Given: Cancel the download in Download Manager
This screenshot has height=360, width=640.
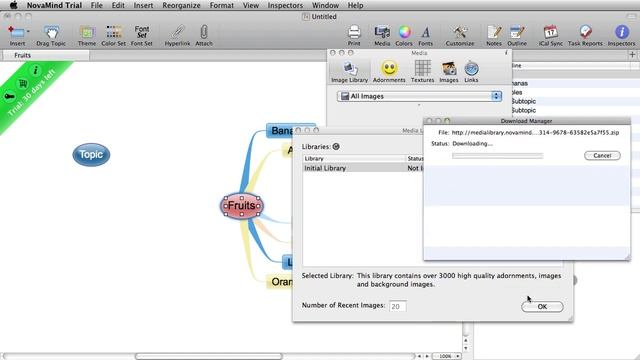Looking at the screenshot, I should coord(602,156).
